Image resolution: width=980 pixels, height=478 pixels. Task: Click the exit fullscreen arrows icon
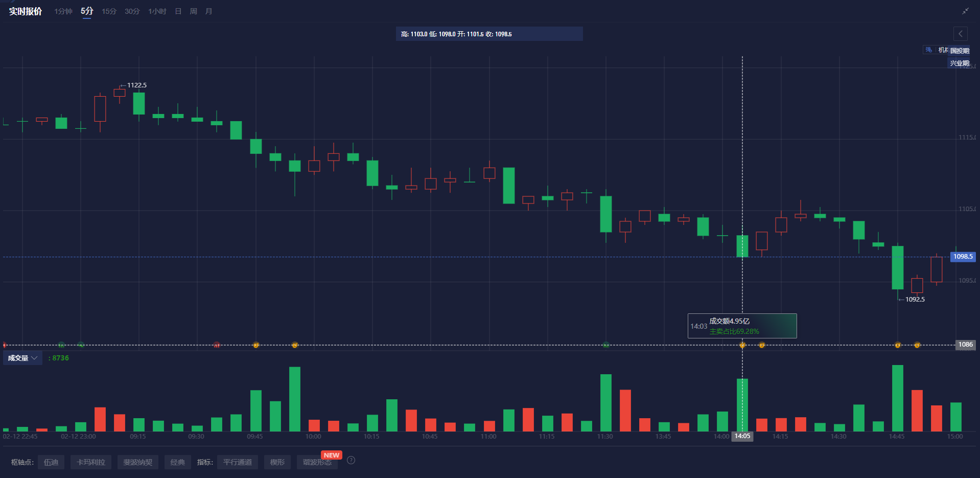click(965, 11)
